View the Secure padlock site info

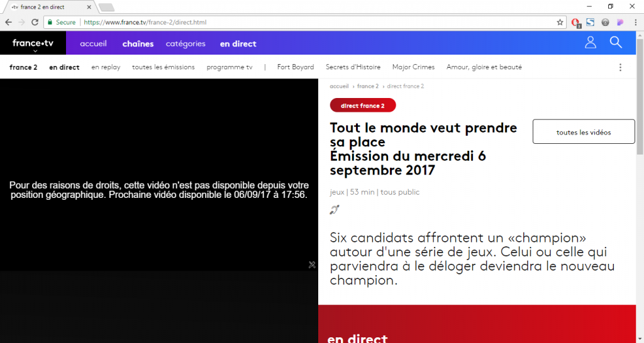62,22
